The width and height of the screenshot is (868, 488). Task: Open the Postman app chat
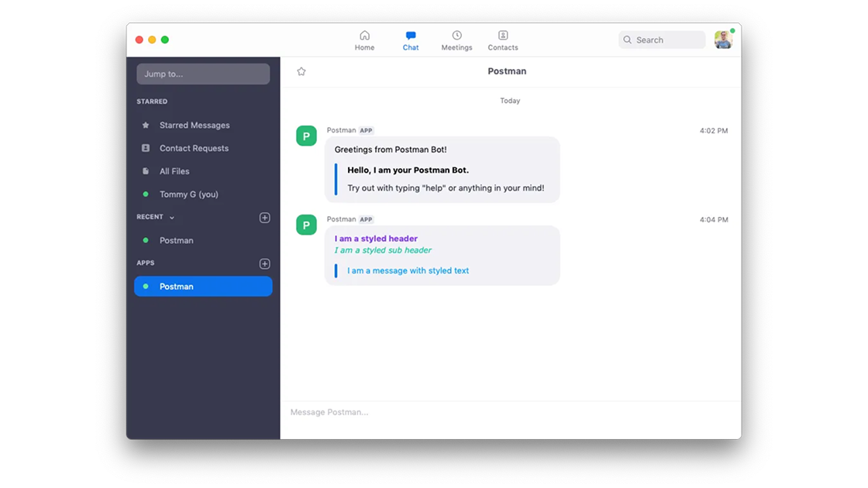pos(176,286)
